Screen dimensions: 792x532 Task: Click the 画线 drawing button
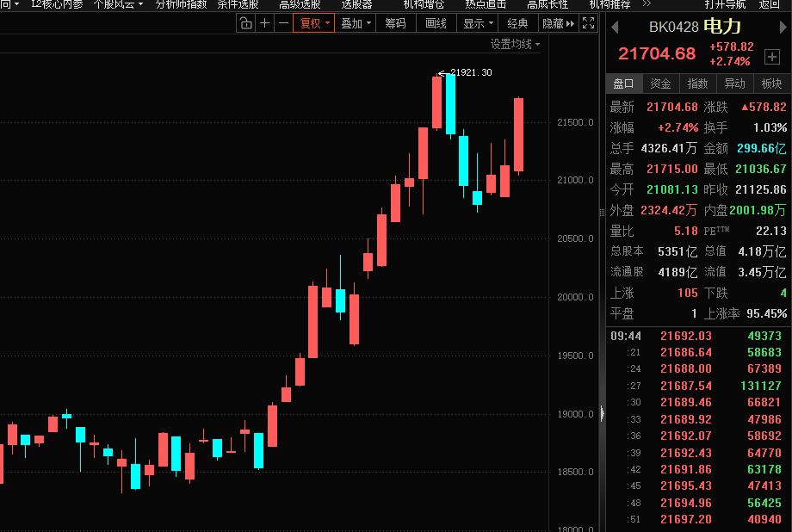[436, 23]
